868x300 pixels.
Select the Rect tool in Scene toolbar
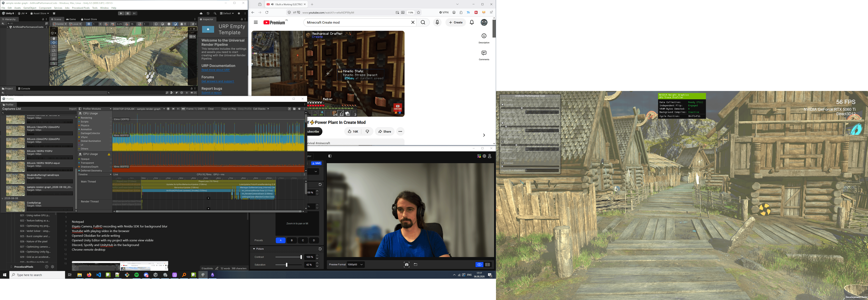click(x=54, y=55)
